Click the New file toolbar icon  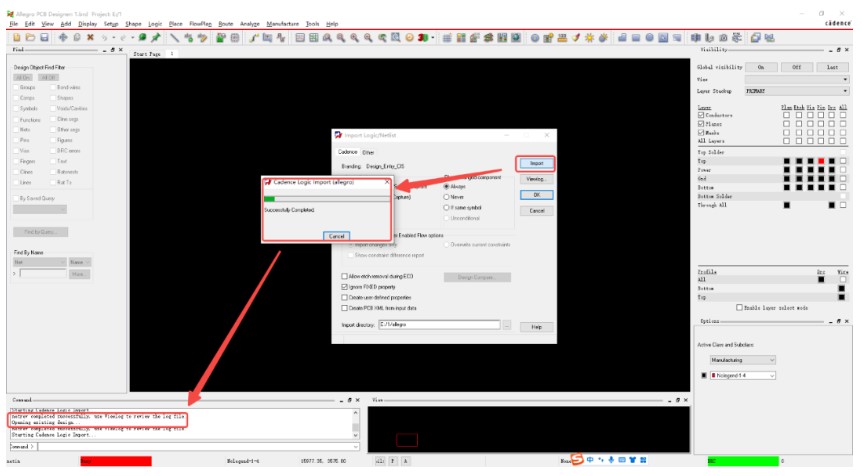(x=16, y=37)
